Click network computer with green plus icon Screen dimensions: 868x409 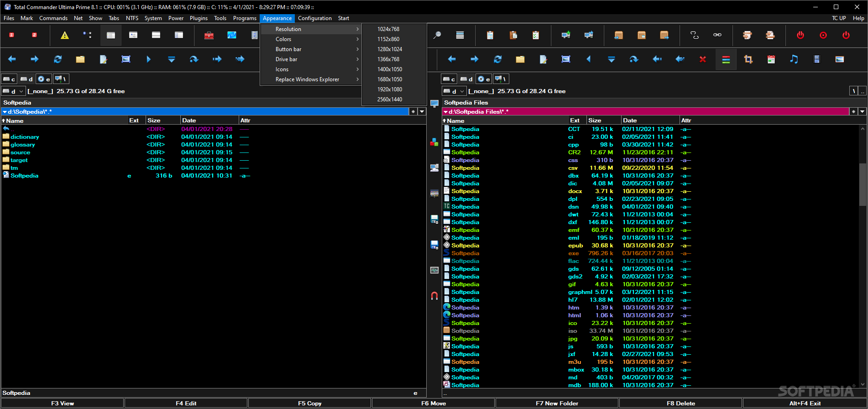(566, 35)
